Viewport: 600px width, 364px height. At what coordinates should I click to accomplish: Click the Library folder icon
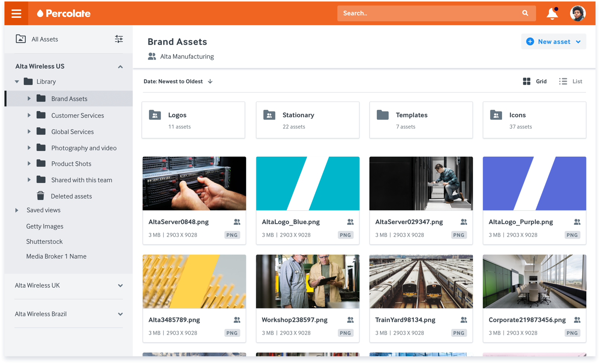(28, 82)
